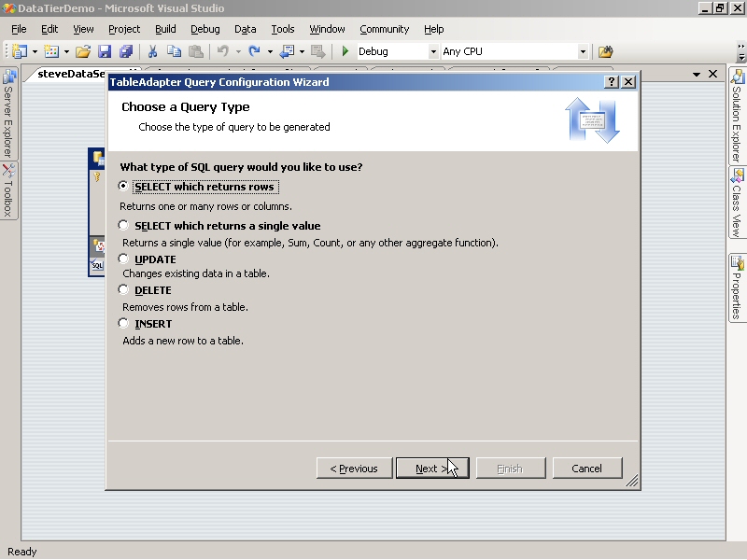747x560 pixels.
Task: Click the Add New Item toolbar icon
Action: (51, 51)
